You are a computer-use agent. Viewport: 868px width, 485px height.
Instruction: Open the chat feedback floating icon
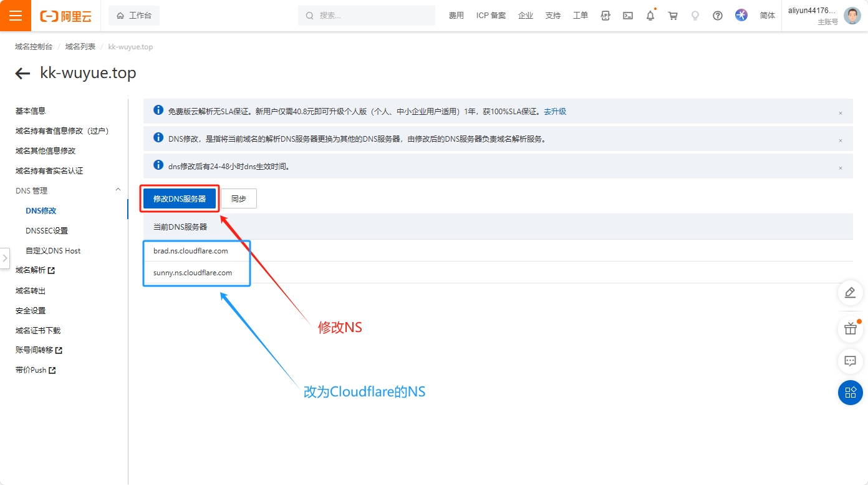click(x=850, y=361)
